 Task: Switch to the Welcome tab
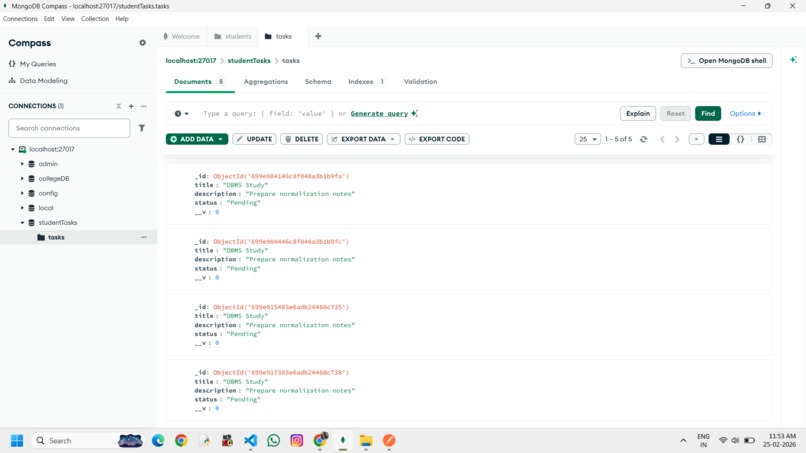(x=181, y=36)
